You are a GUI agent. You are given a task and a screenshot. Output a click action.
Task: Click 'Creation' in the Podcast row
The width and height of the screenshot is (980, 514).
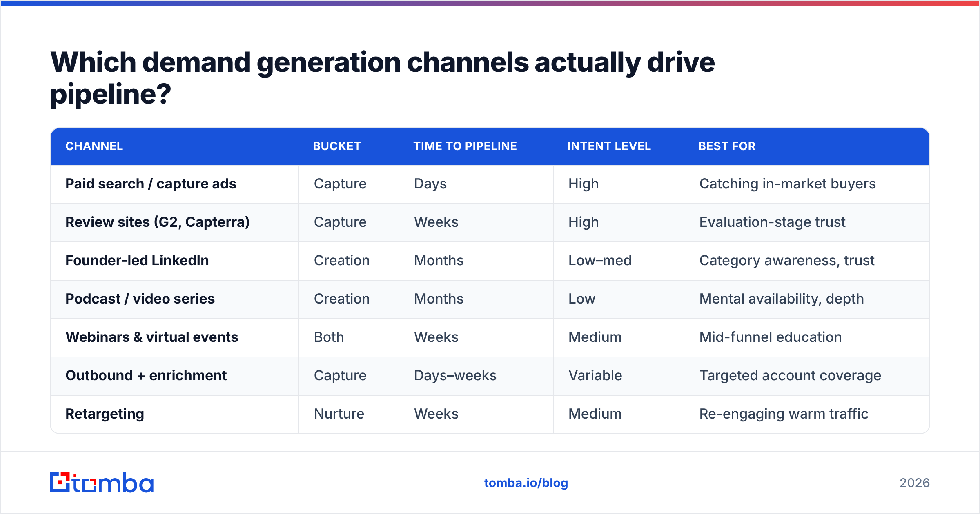342,299
